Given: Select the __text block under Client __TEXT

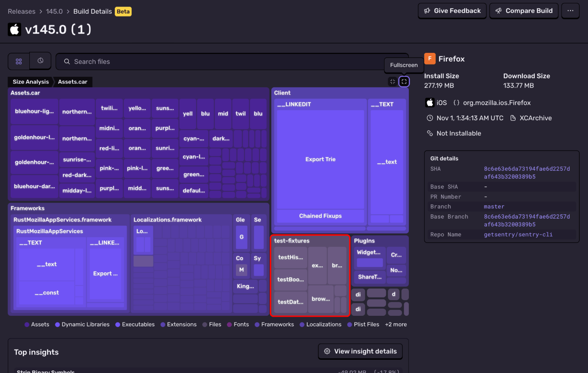Looking at the screenshot, I should click(x=387, y=162).
